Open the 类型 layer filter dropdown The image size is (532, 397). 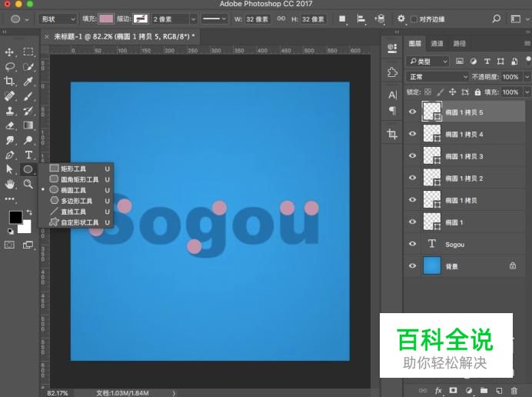(427, 62)
